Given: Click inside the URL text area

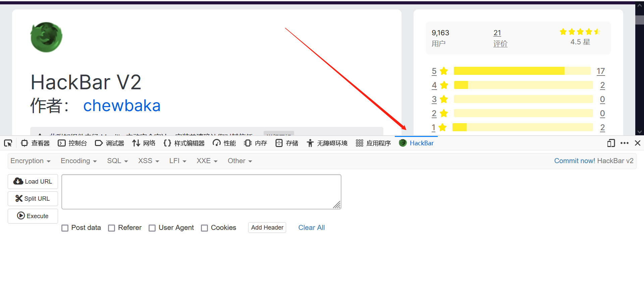Looking at the screenshot, I should click(201, 192).
